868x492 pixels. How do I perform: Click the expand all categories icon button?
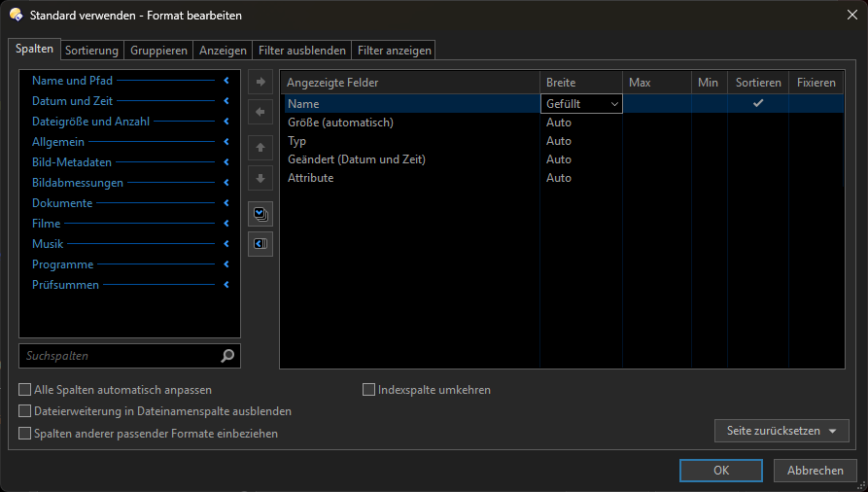tap(260, 214)
